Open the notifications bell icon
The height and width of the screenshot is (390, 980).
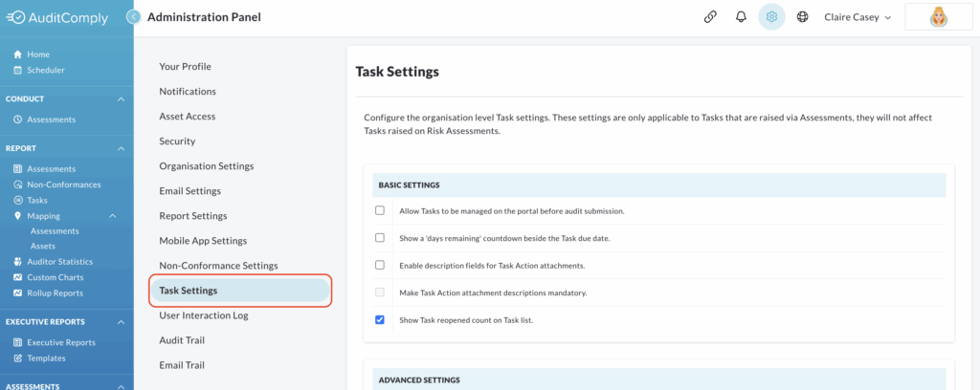[742, 17]
